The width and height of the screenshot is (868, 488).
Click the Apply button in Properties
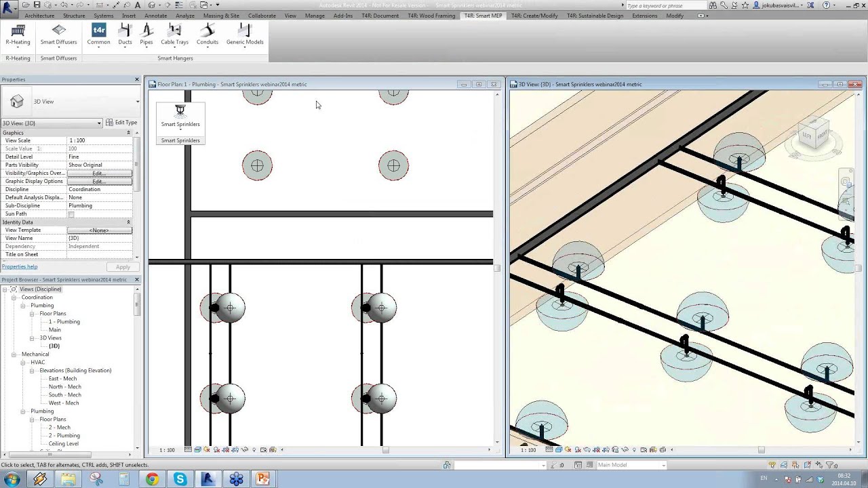123,266
